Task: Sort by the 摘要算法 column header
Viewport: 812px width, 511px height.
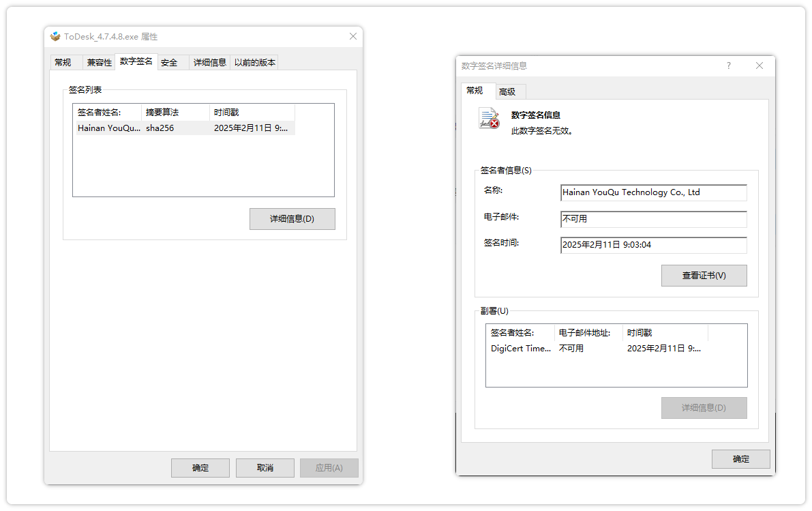Action: [175, 113]
